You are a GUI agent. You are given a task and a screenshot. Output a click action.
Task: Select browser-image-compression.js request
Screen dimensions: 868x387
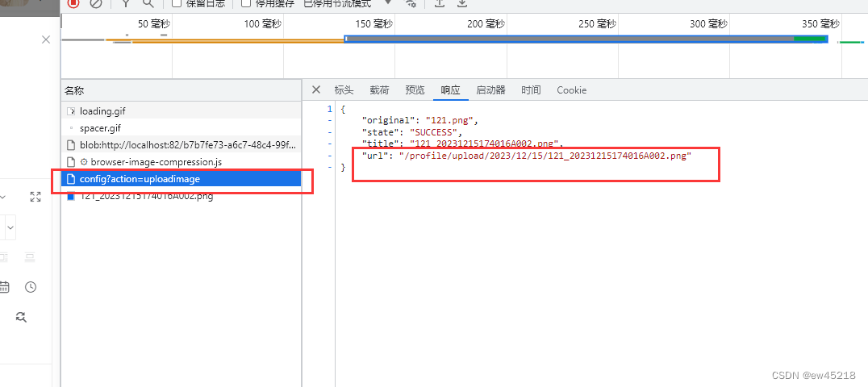[x=181, y=162]
